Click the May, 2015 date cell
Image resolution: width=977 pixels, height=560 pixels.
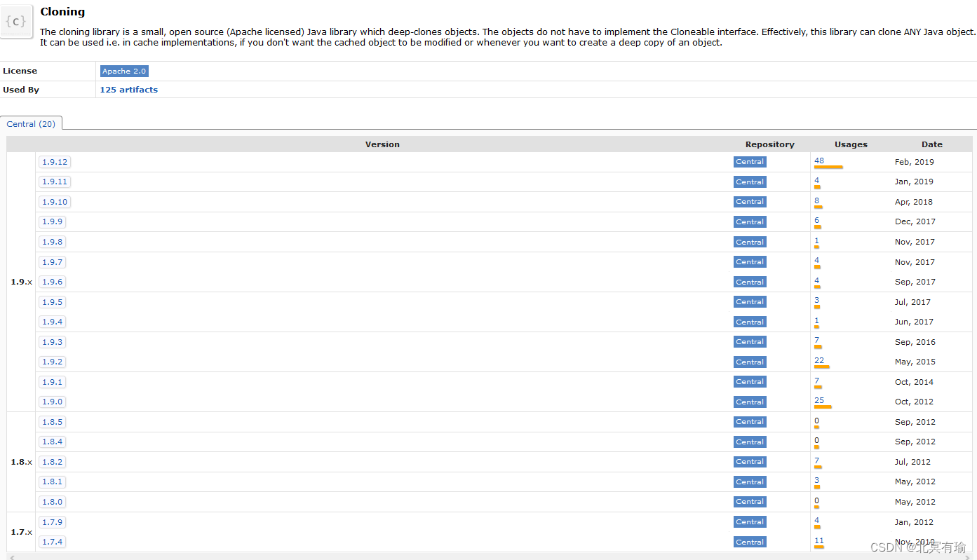[915, 362]
